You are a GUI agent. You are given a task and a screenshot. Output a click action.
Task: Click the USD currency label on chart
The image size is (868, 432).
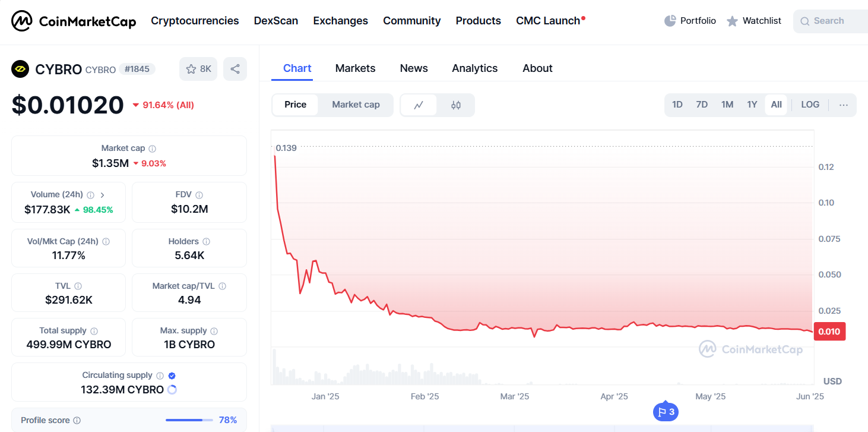[832, 381]
